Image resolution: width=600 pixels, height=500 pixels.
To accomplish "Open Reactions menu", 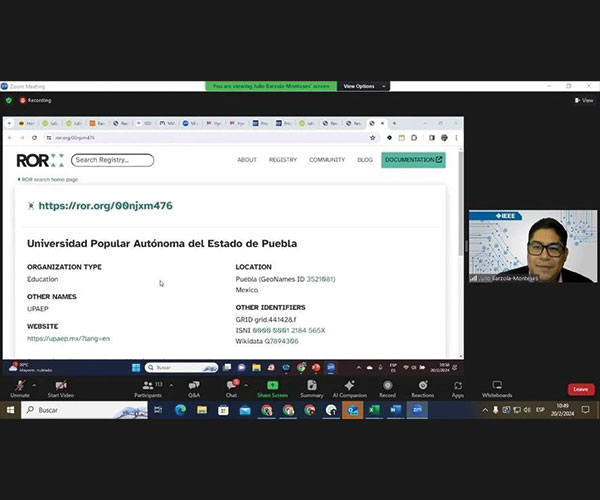I will (422, 389).
